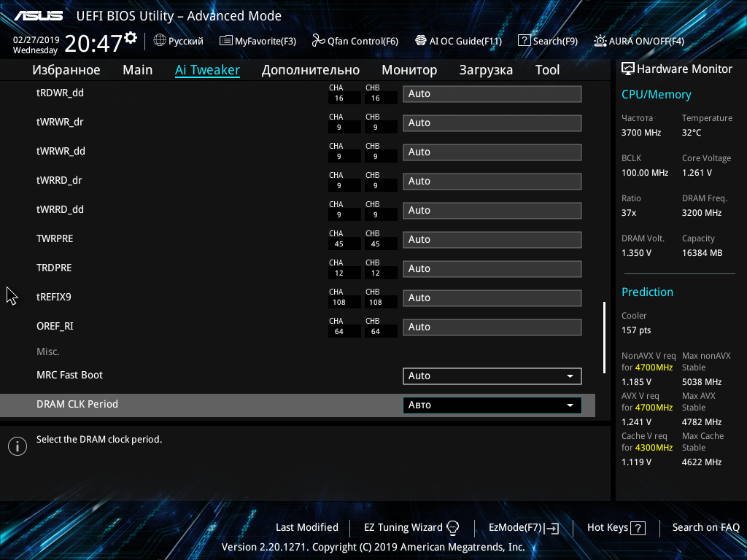Click EZ Tuning Wizard bulb icon
Viewport: 747px width, 560px height.
click(452, 528)
